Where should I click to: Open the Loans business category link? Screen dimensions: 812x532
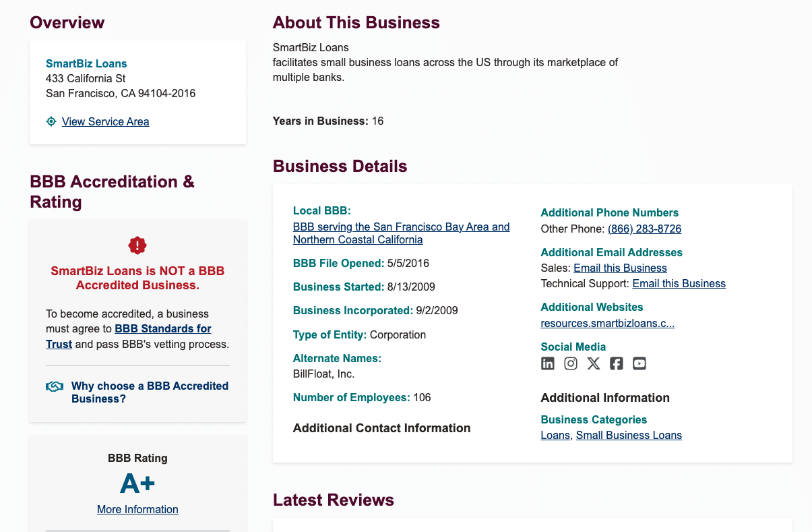555,435
